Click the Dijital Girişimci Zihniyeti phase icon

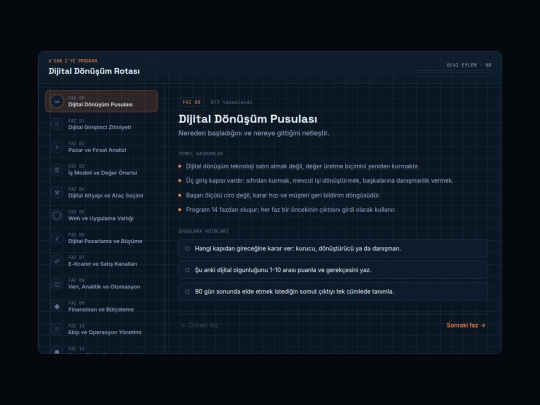(x=57, y=124)
